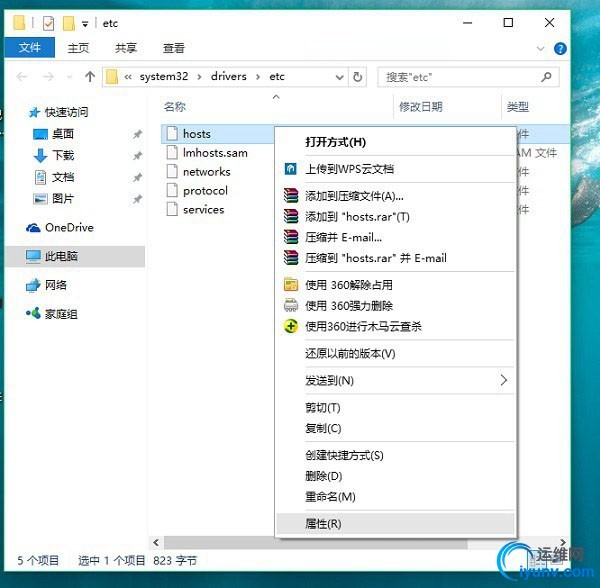Select 快速访问 in the navigation pane

tap(58, 112)
